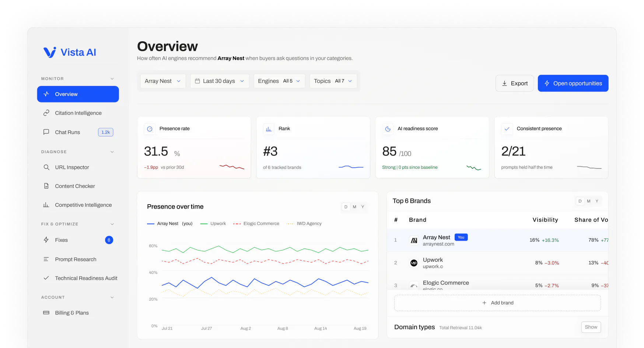Click the Citation Intelligence link icon

(46, 113)
